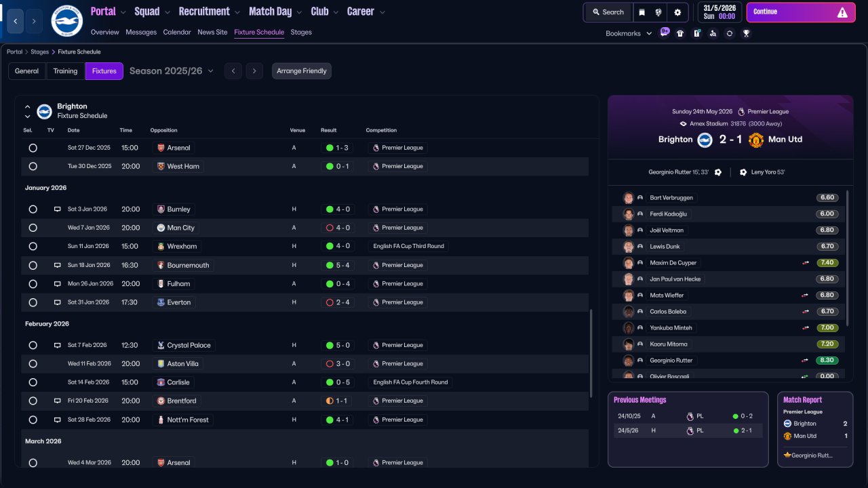Click Georginio Rutter's 8.30 rating badge
The height and width of the screenshot is (488, 868).
point(827,361)
